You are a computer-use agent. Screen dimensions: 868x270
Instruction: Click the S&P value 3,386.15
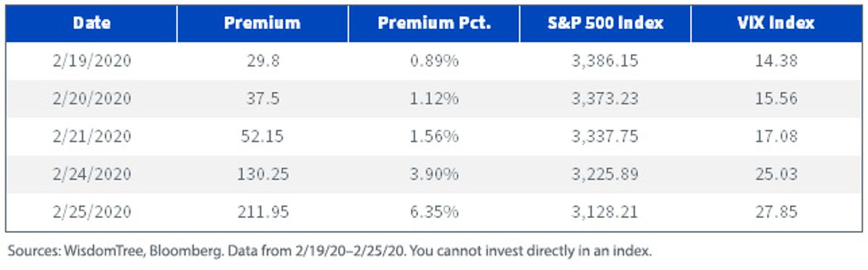pos(605,62)
